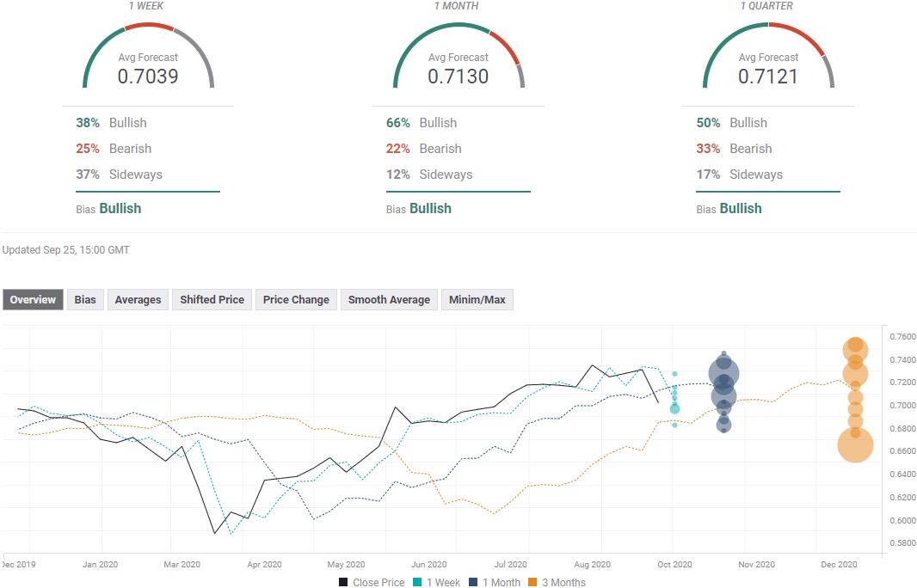The height and width of the screenshot is (588, 917).
Task: Toggle 1 Month series in legend
Action: pyautogui.click(x=495, y=582)
